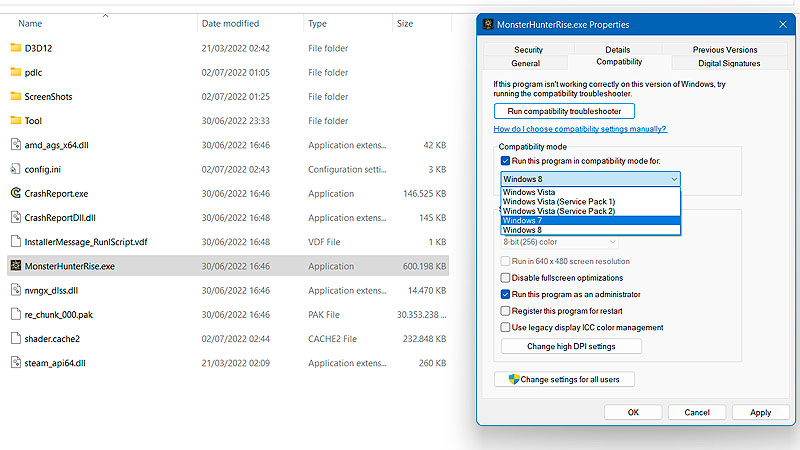
Task: Click Run compatibility troubleshooter button
Action: [x=564, y=111]
